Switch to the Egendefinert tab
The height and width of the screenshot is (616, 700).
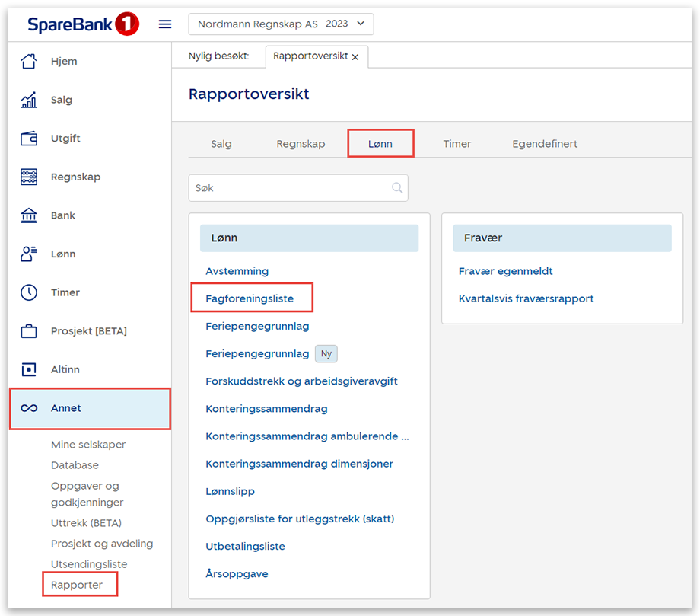(544, 144)
